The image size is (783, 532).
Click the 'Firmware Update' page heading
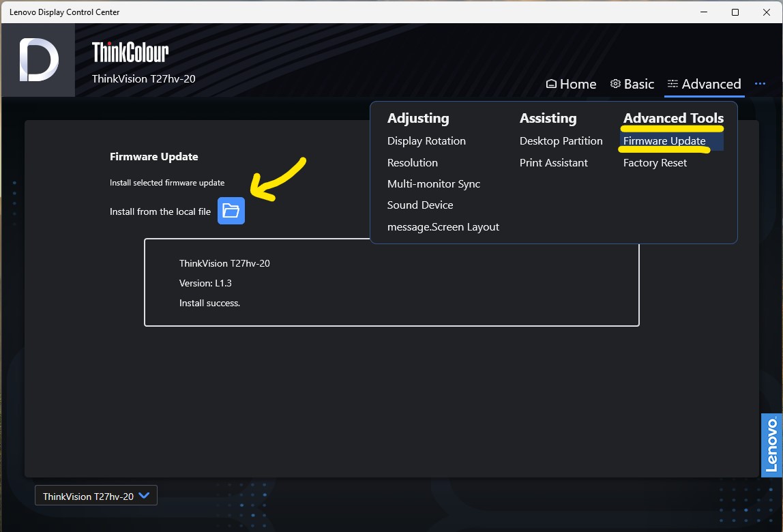[154, 156]
